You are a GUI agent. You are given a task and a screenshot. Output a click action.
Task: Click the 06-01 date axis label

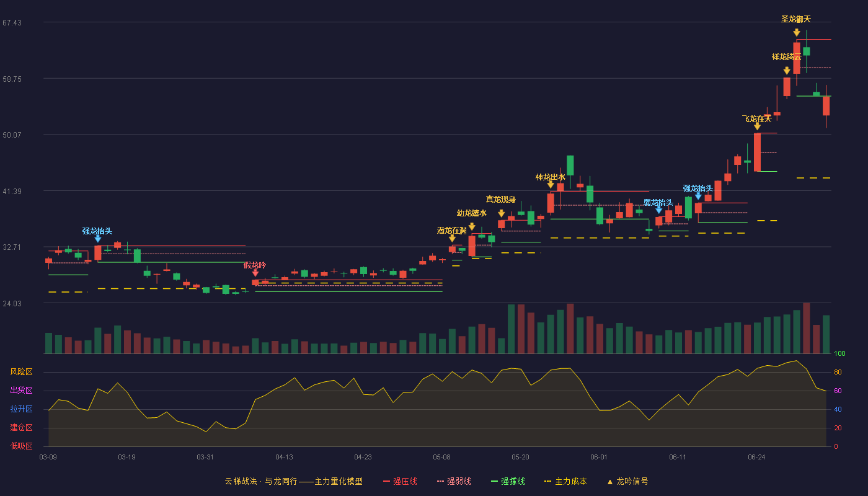tap(599, 457)
